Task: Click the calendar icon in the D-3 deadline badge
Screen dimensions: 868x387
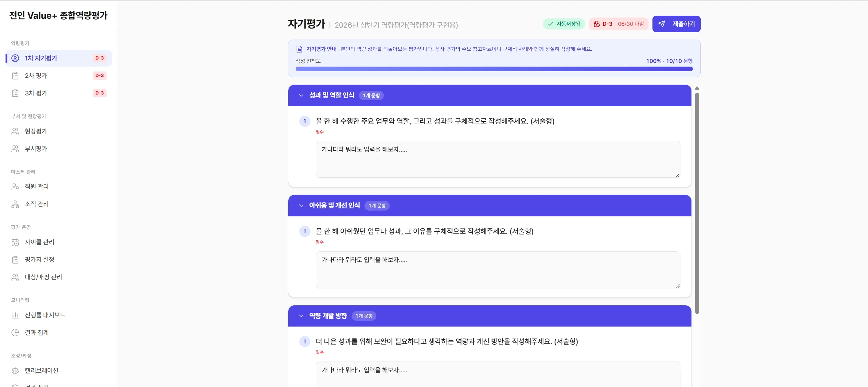Action: click(596, 24)
